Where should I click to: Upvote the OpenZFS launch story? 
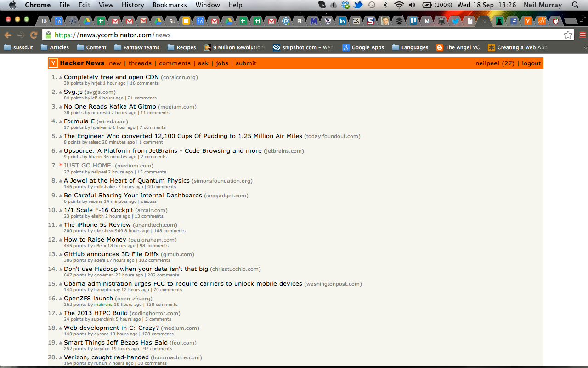[x=61, y=299]
